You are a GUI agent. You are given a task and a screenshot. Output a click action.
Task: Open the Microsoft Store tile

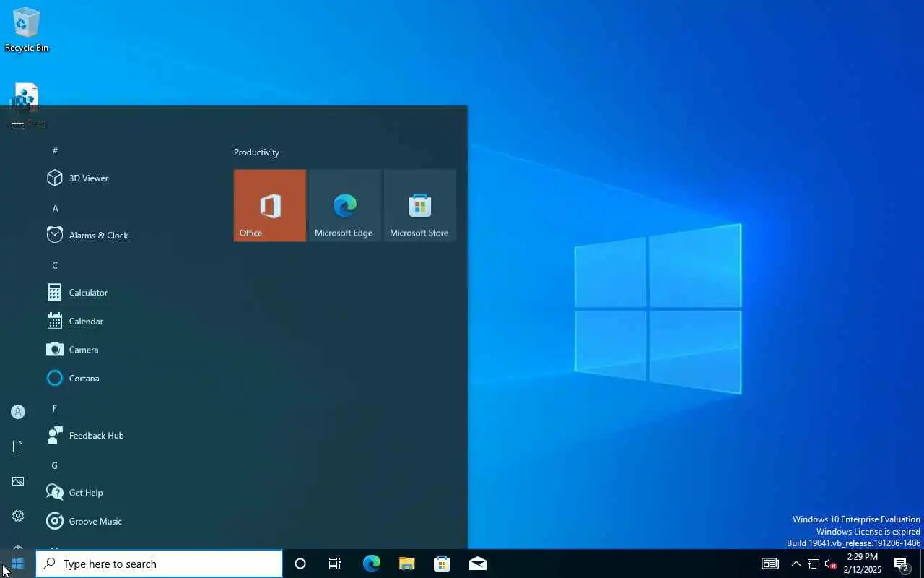pyautogui.click(x=420, y=205)
